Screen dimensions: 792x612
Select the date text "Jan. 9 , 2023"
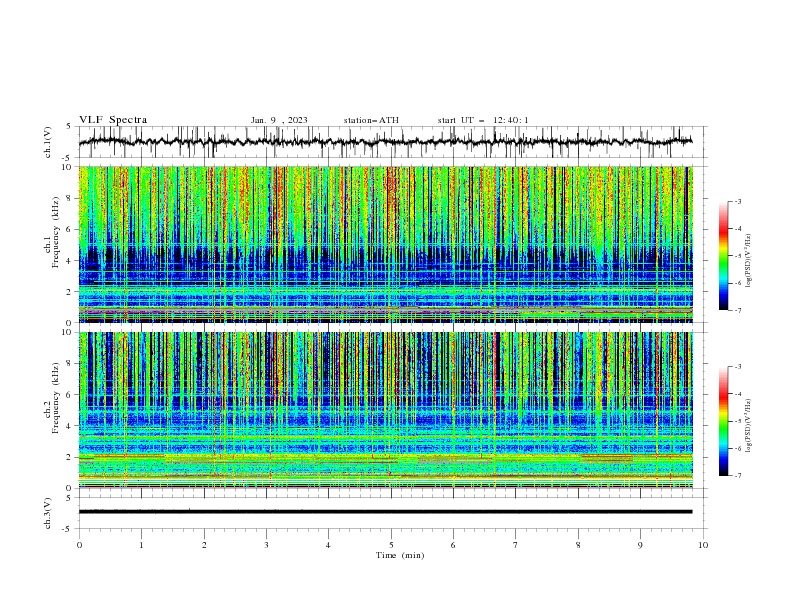(x=279, y=120)
